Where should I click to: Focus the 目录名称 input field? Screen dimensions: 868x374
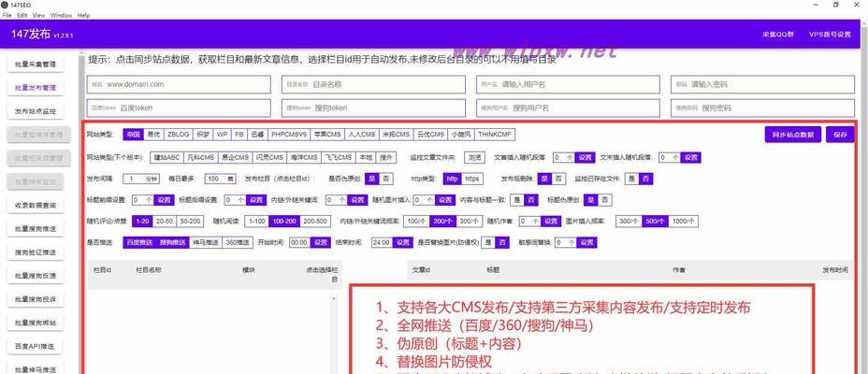point(373,85)
